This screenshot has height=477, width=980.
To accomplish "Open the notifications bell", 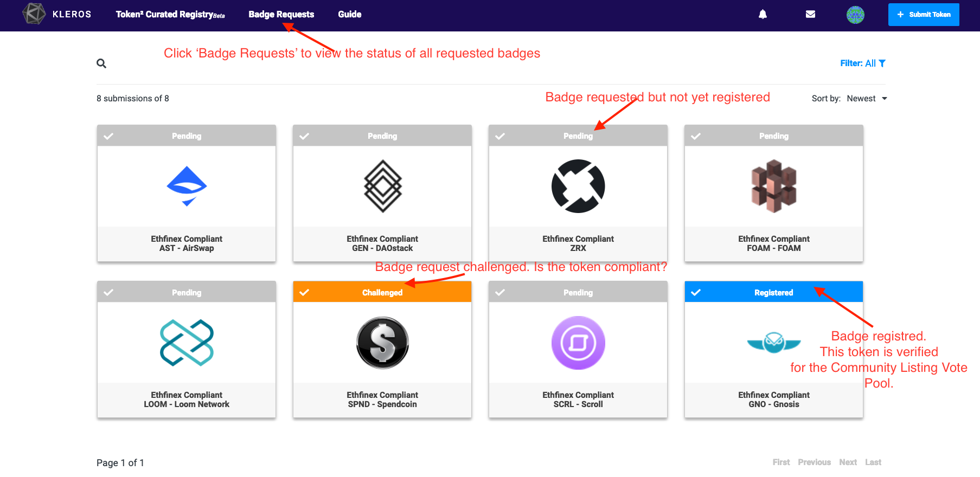I will [763, 14].
